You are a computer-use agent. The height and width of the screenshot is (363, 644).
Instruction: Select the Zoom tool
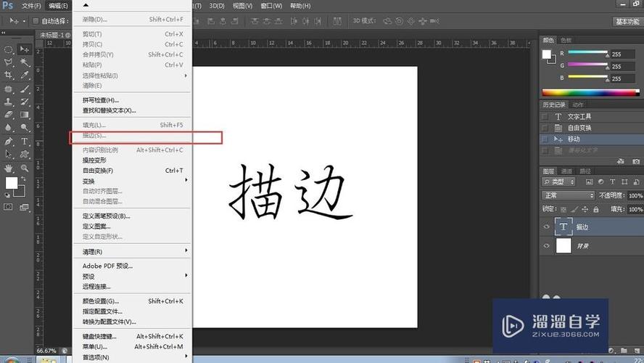pyautogui.click(x=25, y=168)
